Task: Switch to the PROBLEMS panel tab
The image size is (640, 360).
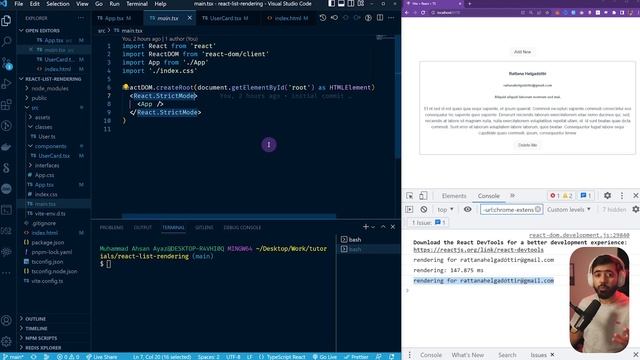Action: [111, 227]
